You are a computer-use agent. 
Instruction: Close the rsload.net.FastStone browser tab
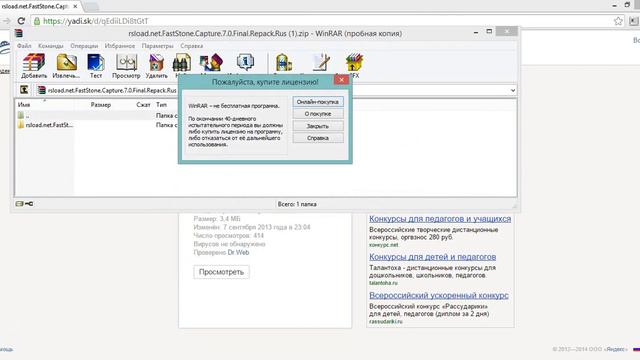(75, 6)
